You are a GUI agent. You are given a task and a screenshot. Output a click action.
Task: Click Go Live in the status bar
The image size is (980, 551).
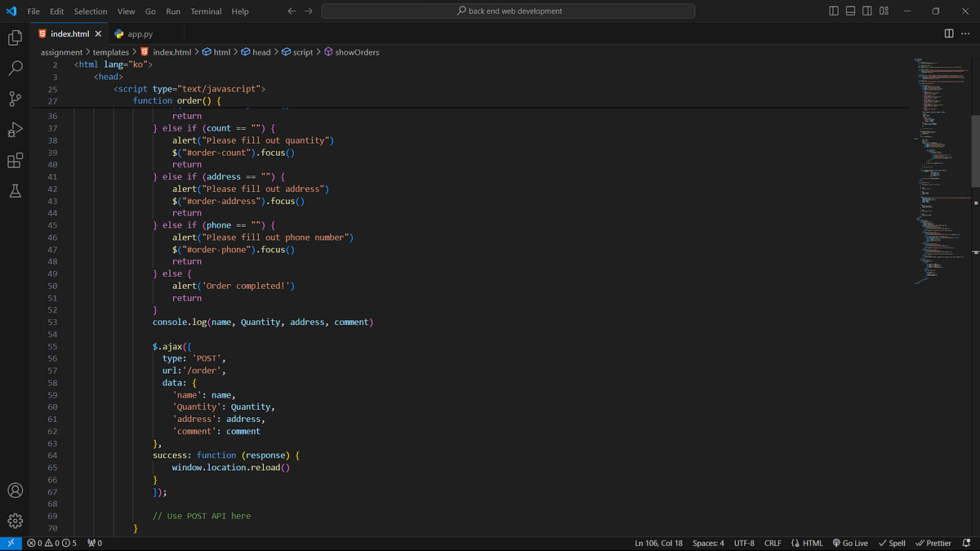(850, 542)
